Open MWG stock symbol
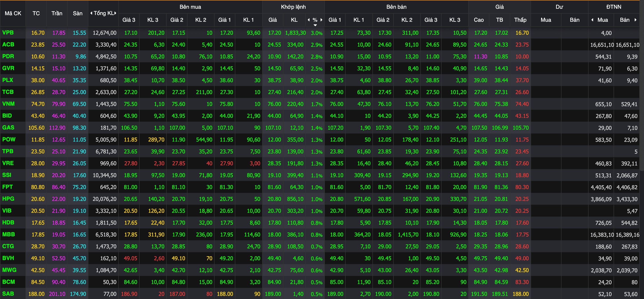The height and width of the screenshot is (299, 644). [x=9, y=270]
